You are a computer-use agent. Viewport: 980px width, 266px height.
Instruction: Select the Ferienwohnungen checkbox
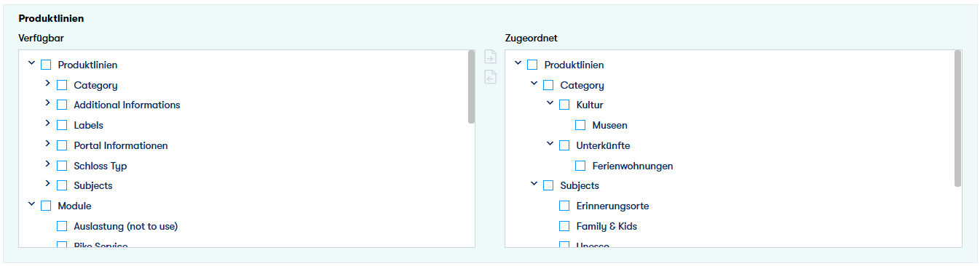click(x=580, y=166)
